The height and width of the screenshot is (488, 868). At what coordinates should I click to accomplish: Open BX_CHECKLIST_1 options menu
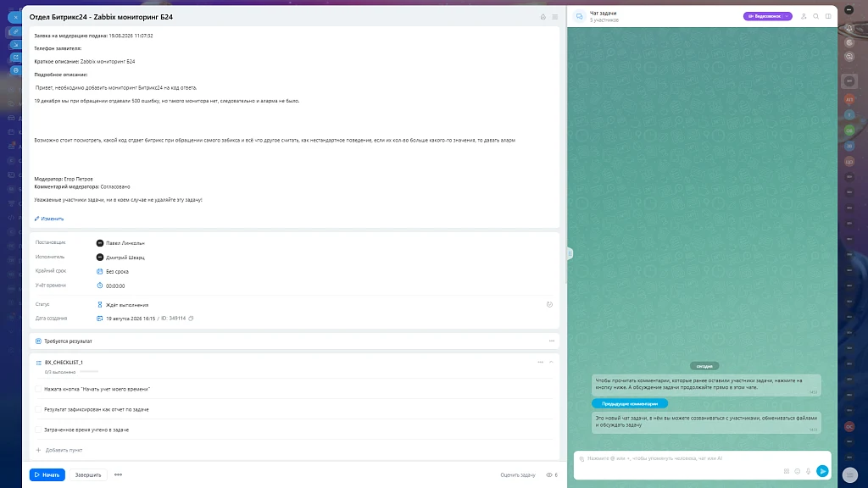tap(540, 363)
